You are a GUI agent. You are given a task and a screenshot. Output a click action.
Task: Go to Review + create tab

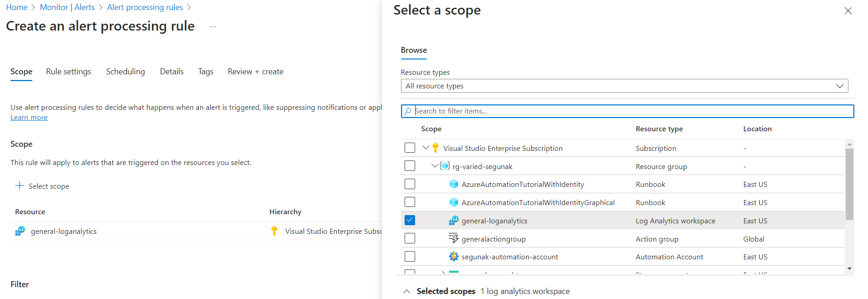pyautogui.click(x=255, y=72)
